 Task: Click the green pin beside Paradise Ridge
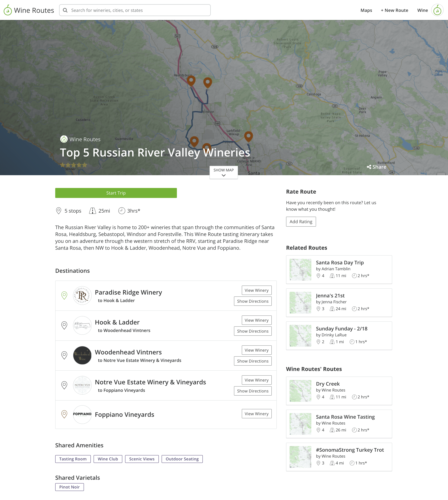point(64,295)
